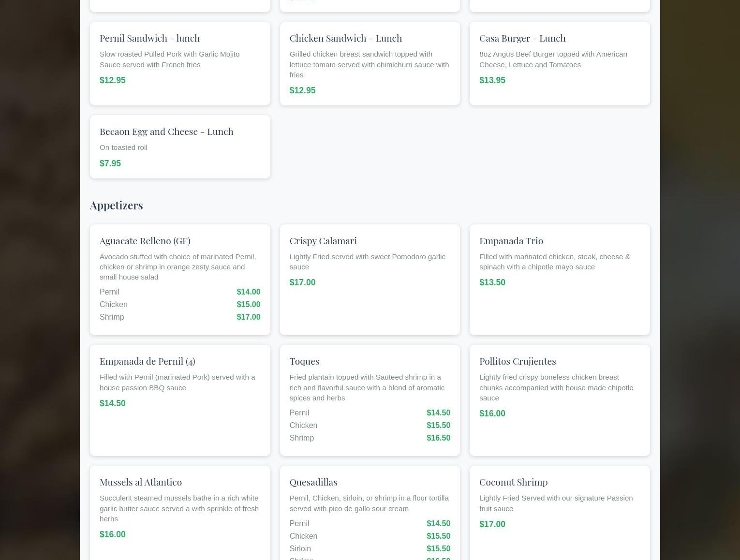Screen dimensions: 740x560
Task: Click the Appetizers section heading
Action: [x=116, y=205]
